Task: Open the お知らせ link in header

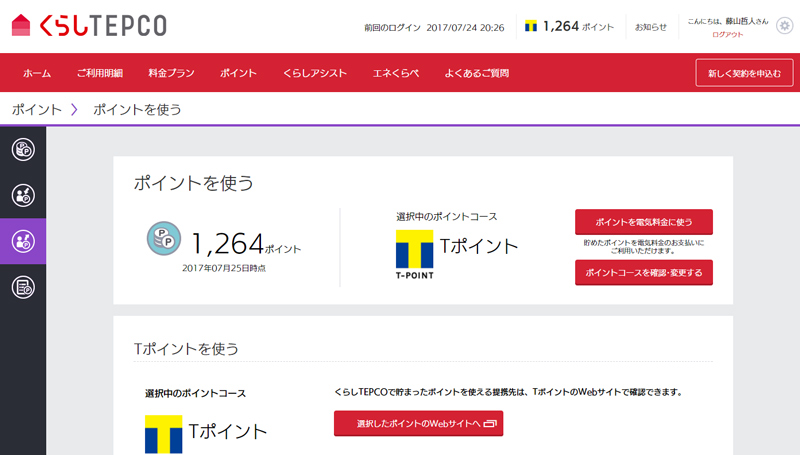Action: pyautogui.click(x=651, y=27)
